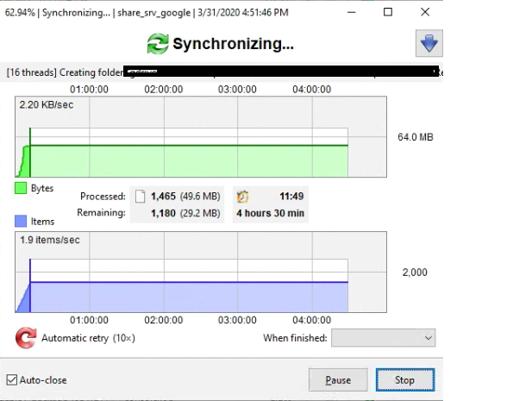The image size is (532, 401).
Task: Click the 4 hours 30 min remaining text
Action: 271,213
